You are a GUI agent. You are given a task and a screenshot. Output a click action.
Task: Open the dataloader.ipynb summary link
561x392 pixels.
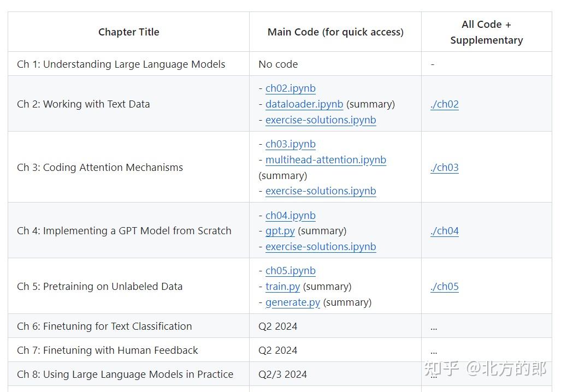304,104
